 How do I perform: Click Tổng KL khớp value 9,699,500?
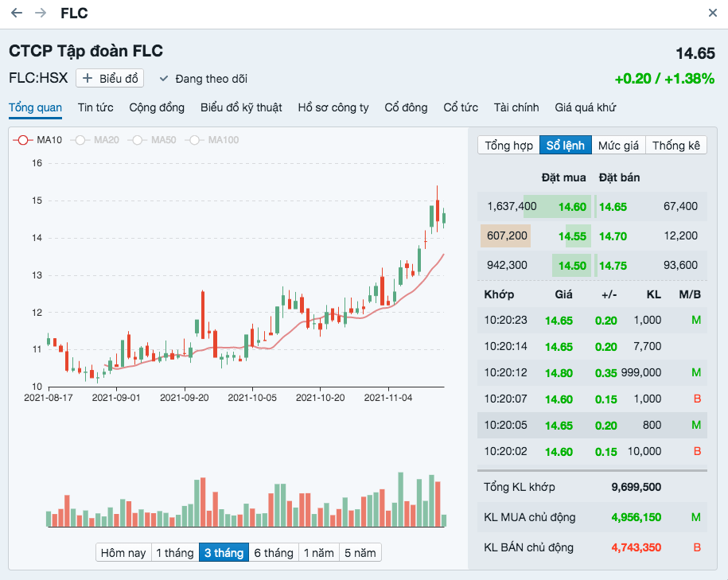[636, 487]
